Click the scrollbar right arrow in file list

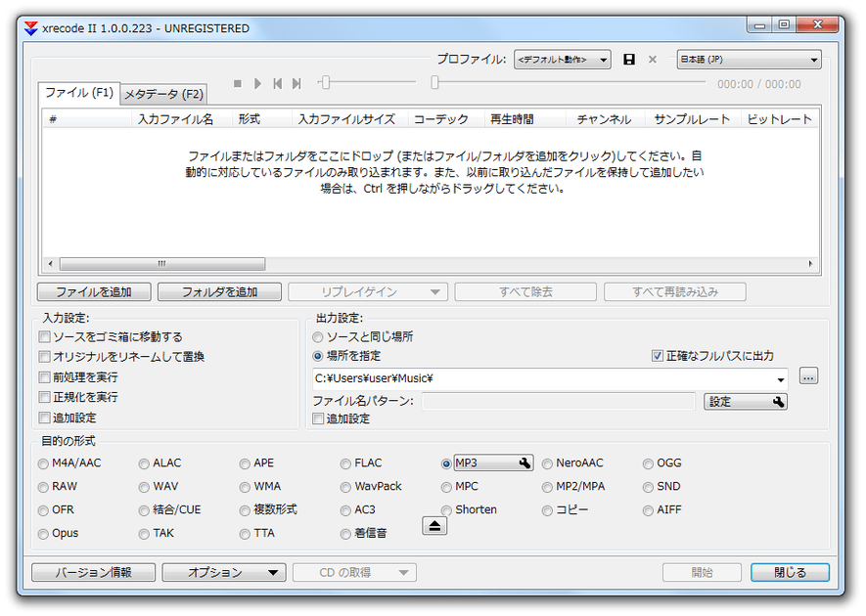(810, 264)
